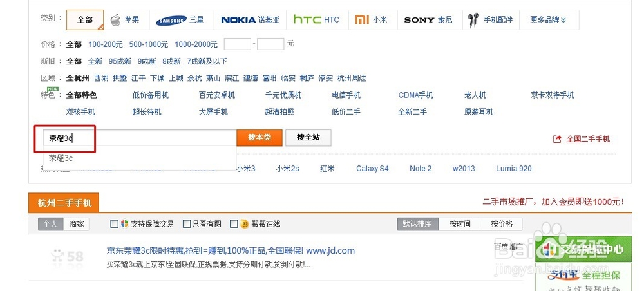644x291 pixels.
Task: Click the minimum price input box
Action: 237,44
